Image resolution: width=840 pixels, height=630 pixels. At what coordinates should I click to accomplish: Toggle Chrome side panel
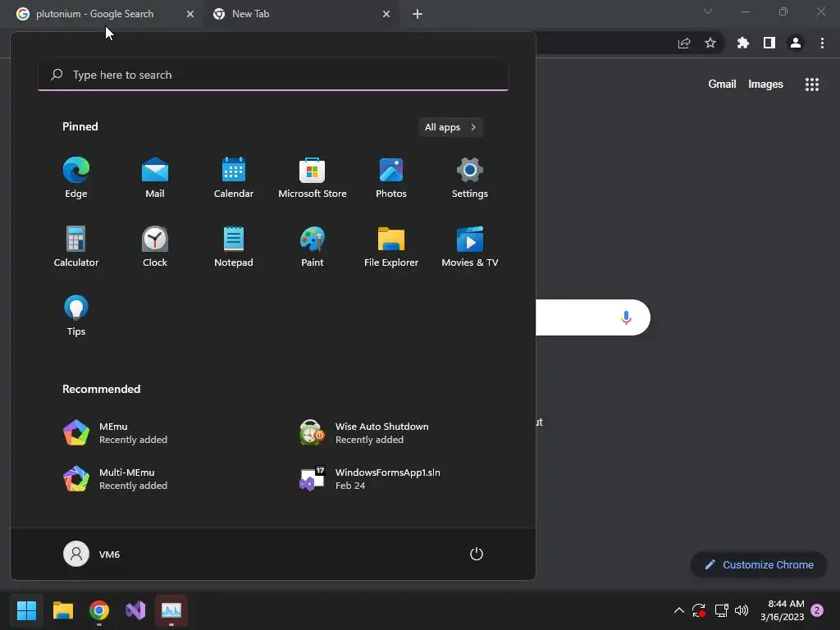[769, 43]
